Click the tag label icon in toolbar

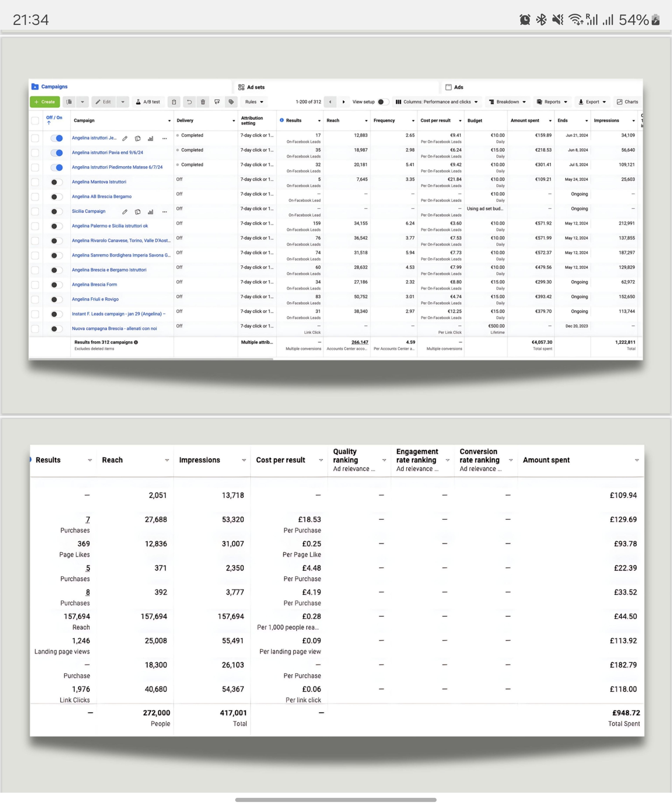[231, 102]
